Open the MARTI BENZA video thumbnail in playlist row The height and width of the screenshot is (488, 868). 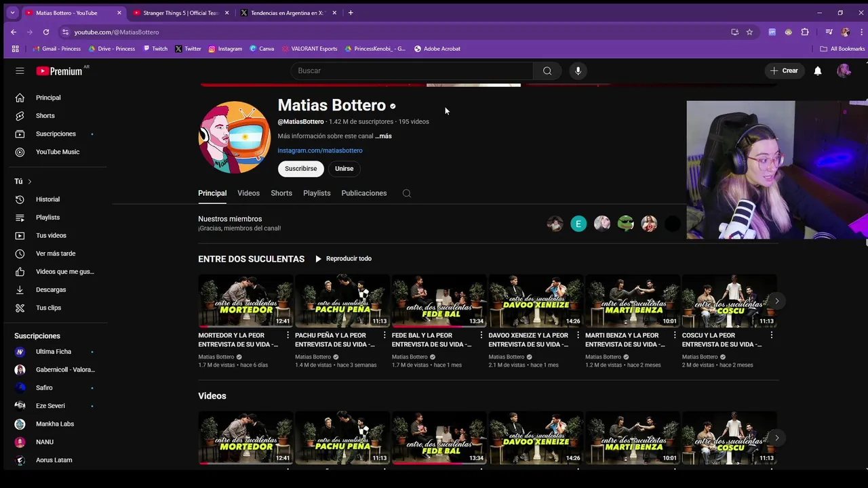click(x=632, y=301)
